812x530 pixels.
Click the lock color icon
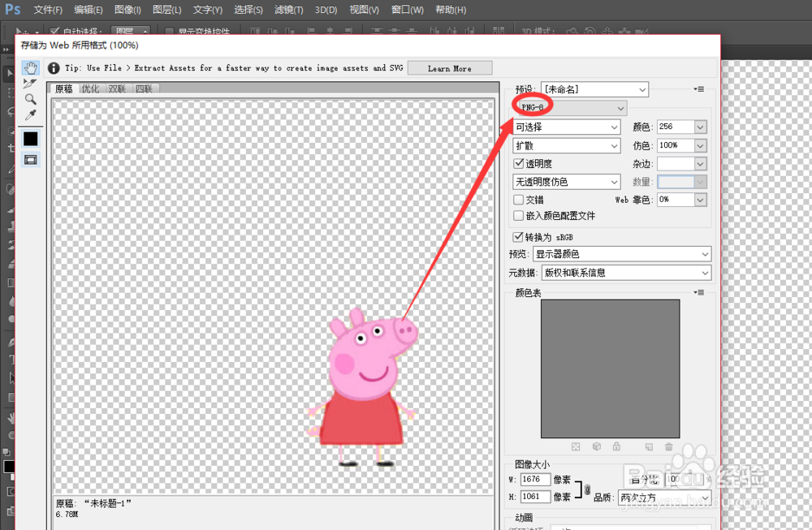pyautogui.click(x=616, y=446)
